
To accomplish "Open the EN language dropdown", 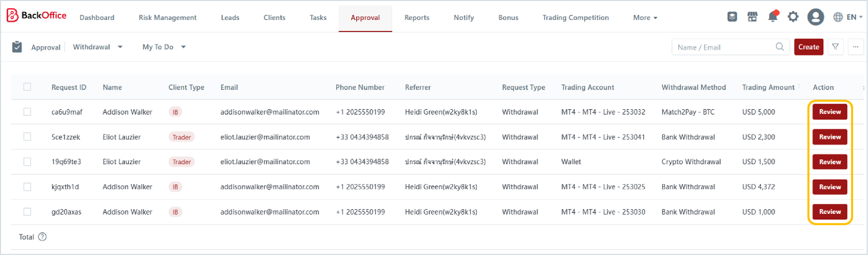I will (x=854, y=17).
